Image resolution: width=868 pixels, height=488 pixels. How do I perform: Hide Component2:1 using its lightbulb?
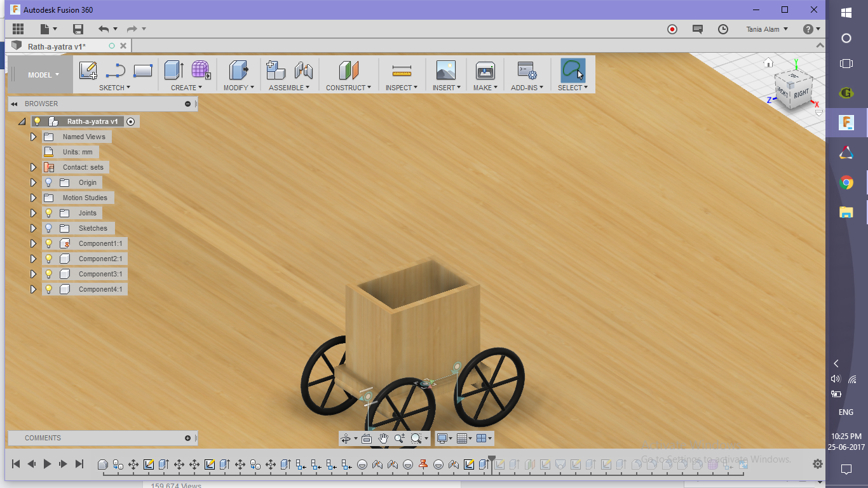point(48,259)
